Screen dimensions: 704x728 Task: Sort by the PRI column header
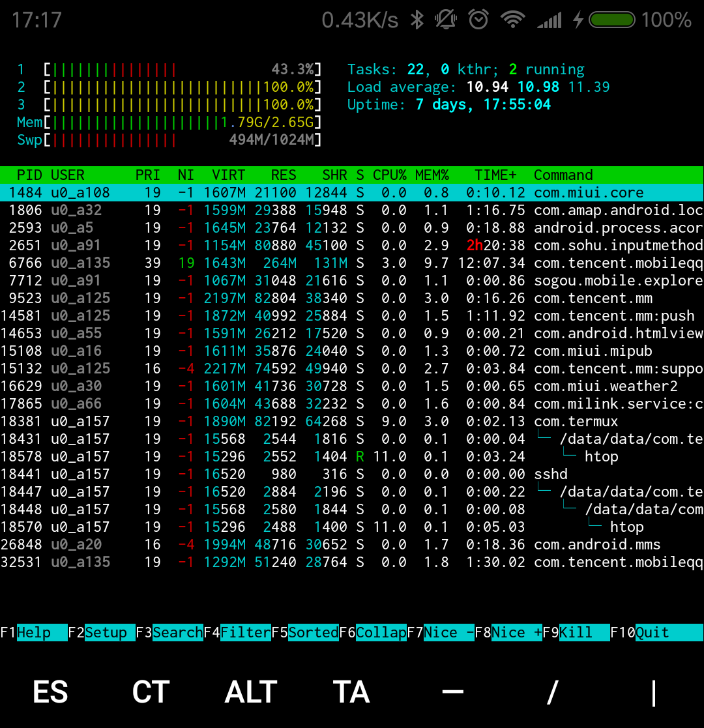(148, 175)
